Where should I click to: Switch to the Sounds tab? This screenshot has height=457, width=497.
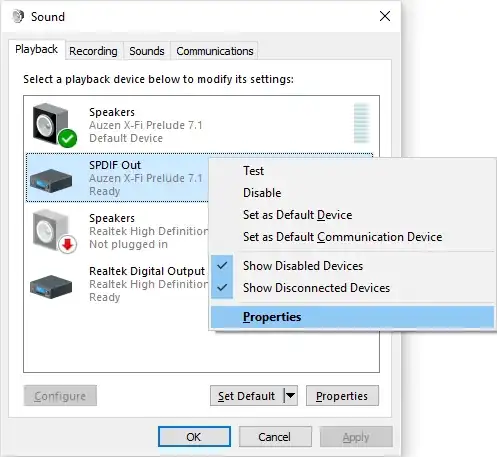point(147,51)
